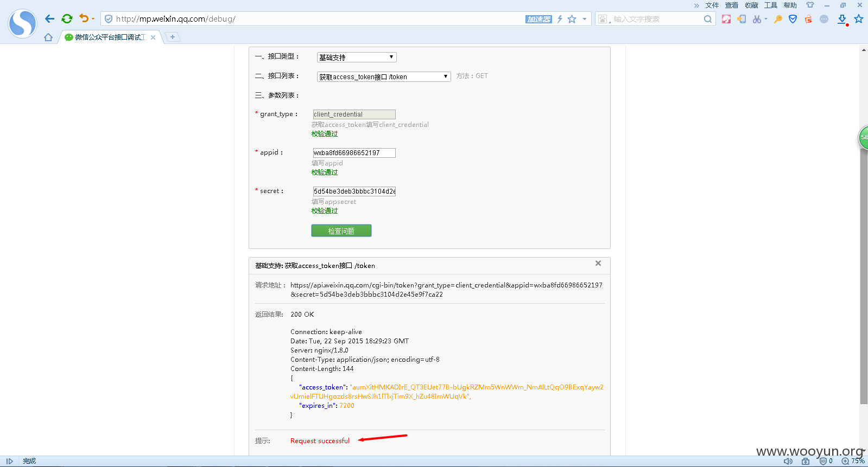Click the search box placeholder text
Image resolution: width=868 pixels, height=467 pixels.
coord(636,19)
